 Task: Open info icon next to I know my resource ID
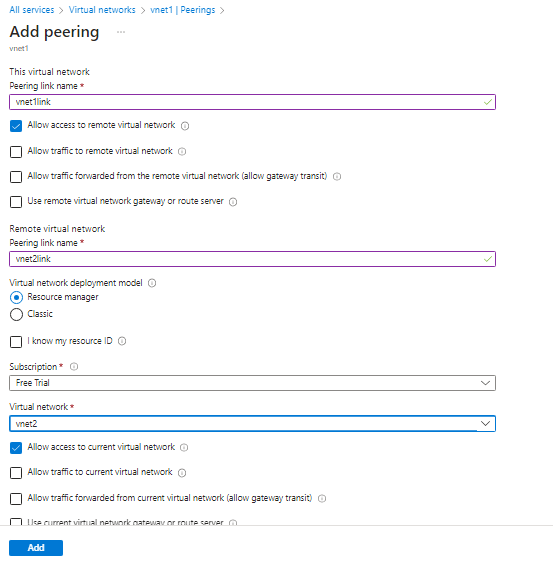(122, 341)
